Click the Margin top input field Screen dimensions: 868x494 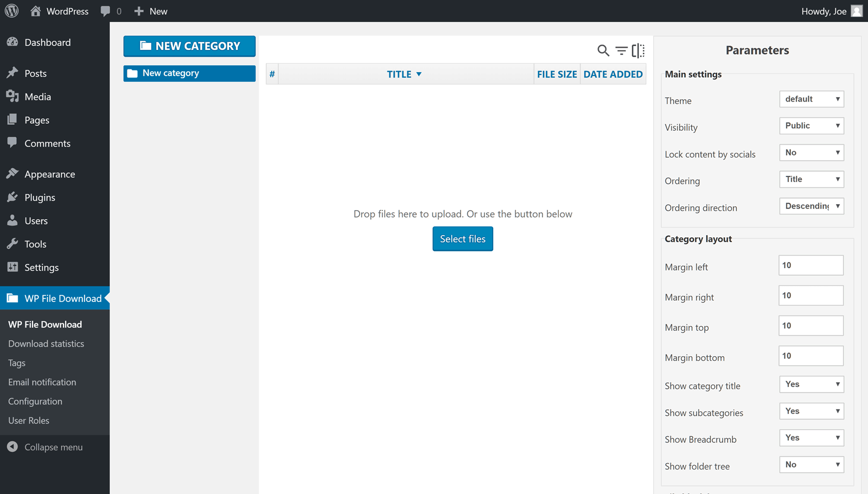[811, 326]
